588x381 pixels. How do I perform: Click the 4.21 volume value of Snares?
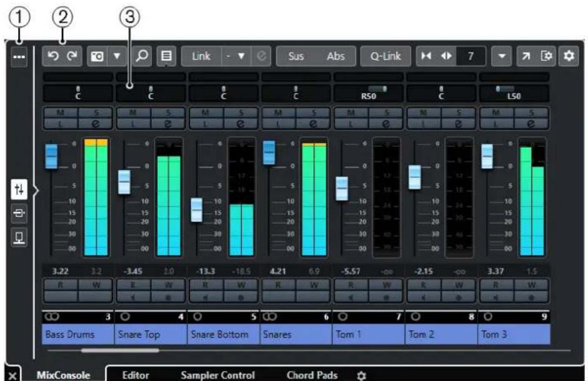[x=278, y=271]
